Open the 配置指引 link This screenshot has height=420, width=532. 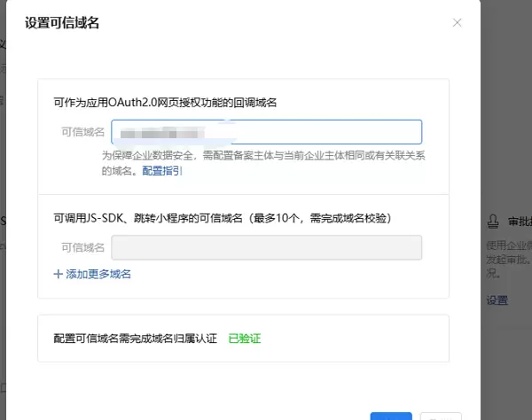click(x=162, y=170)
